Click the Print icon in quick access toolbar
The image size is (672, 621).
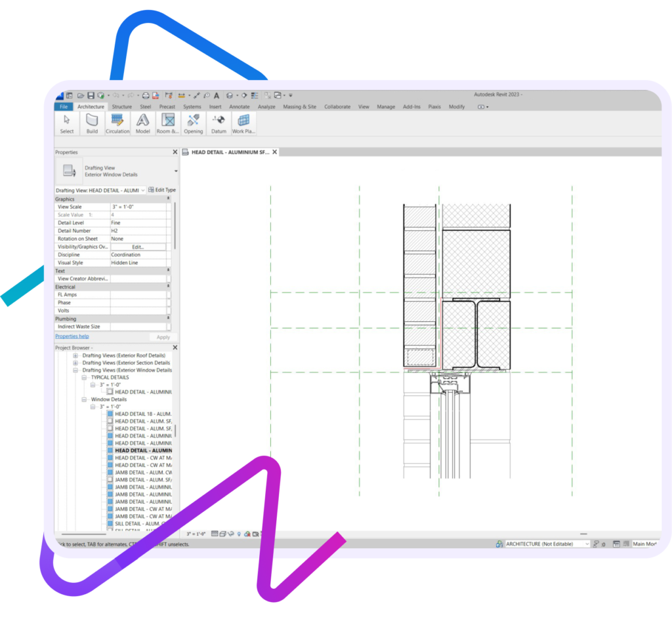click(146, 95)
